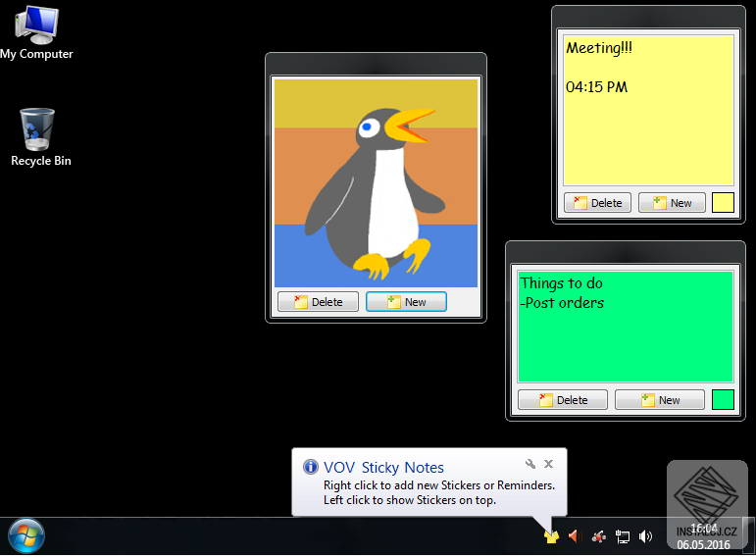Screen dimensions: 756x558
Task: Click New on the yellow Meeting note
Action: [x=672, y=203]
